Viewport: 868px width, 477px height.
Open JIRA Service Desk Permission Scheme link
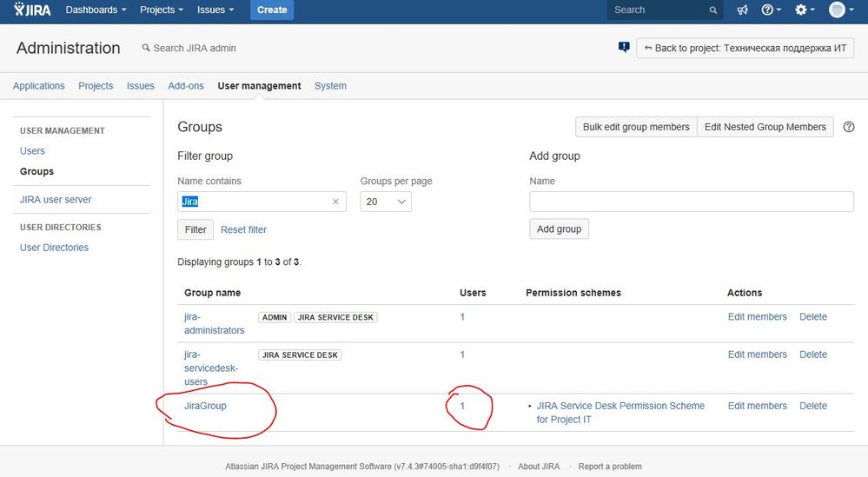tap(620, 412)
